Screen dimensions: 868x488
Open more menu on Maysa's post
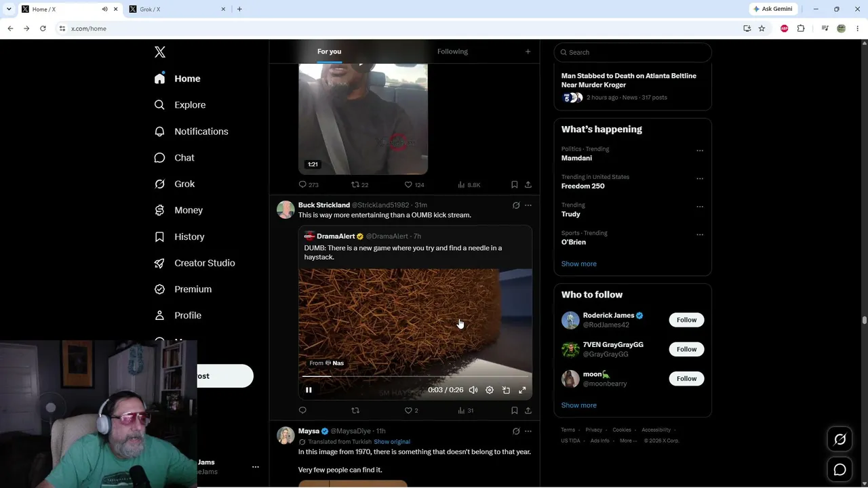pos(528,431)
